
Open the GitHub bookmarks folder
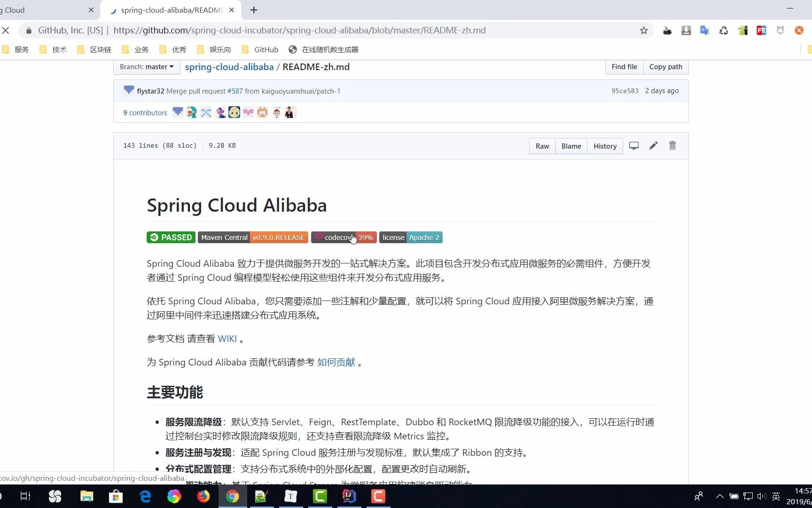260,49
